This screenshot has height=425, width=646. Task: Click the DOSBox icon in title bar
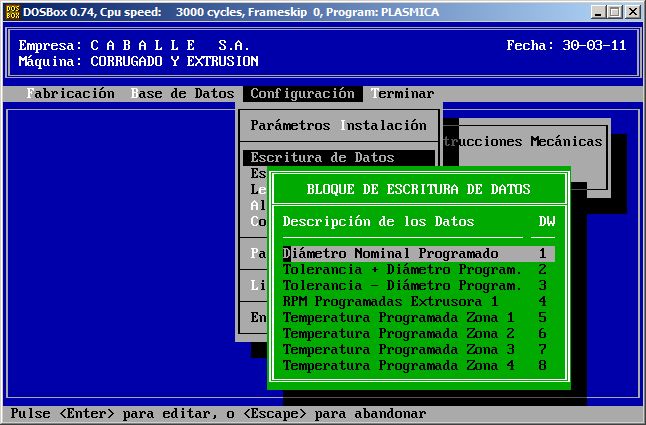coord(11,11)
